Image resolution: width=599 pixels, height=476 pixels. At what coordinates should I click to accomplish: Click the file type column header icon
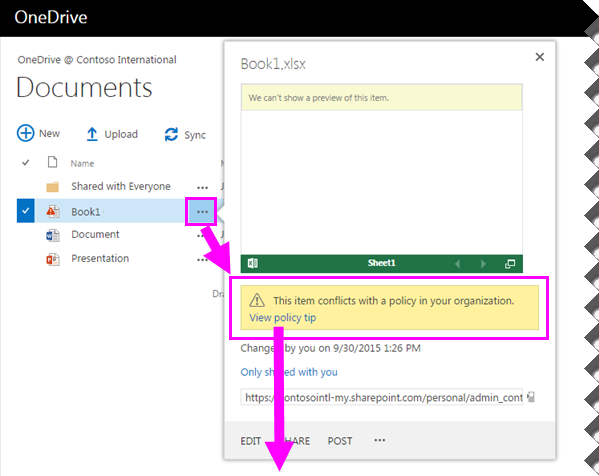(52, 162)
